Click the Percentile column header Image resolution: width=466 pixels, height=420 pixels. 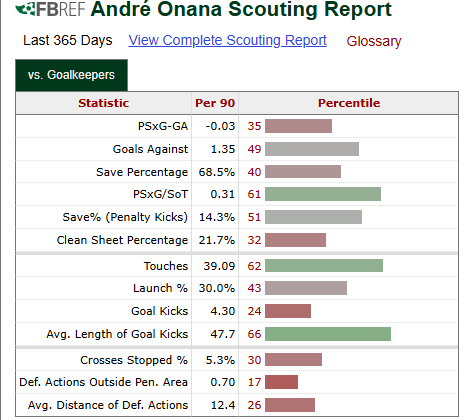point(349,103)
